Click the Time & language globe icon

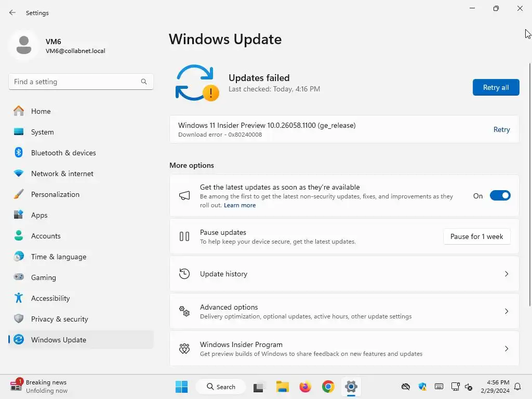pyautogui.click(x=19, y=257)
